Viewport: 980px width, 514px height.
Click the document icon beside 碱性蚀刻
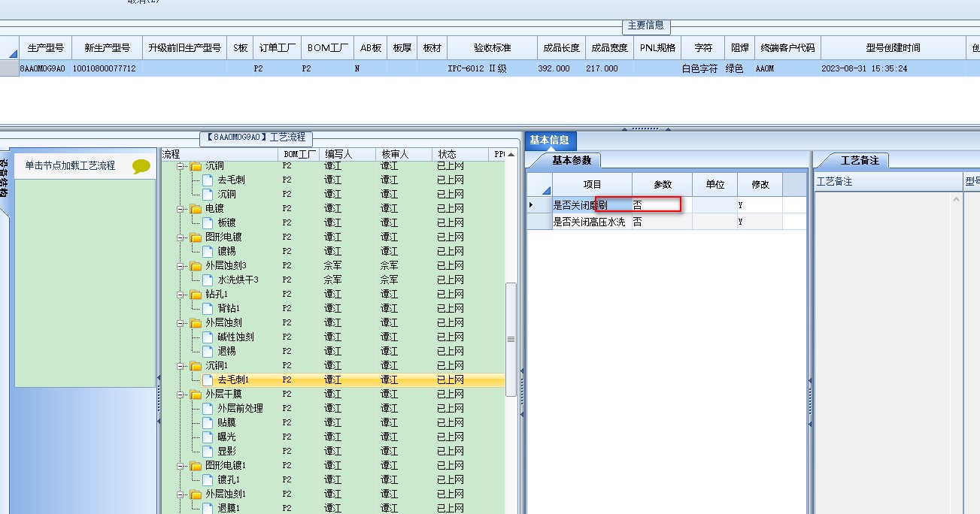pyautogui.click(x=208, y=337)
